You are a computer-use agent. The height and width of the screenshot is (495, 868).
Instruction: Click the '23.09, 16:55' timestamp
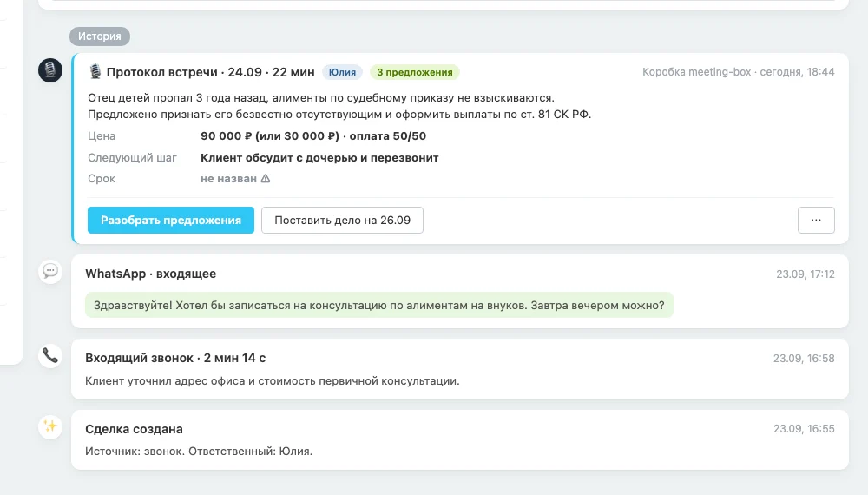pyautogui.click(x=804, y=428)
